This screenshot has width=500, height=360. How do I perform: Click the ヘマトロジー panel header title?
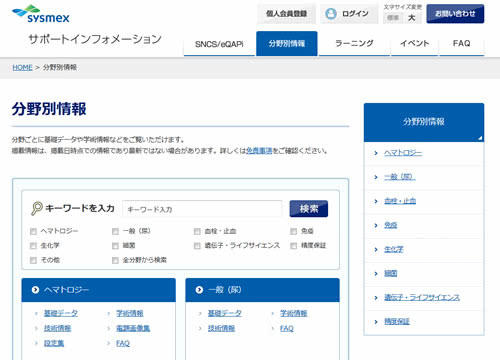[66, 290]
